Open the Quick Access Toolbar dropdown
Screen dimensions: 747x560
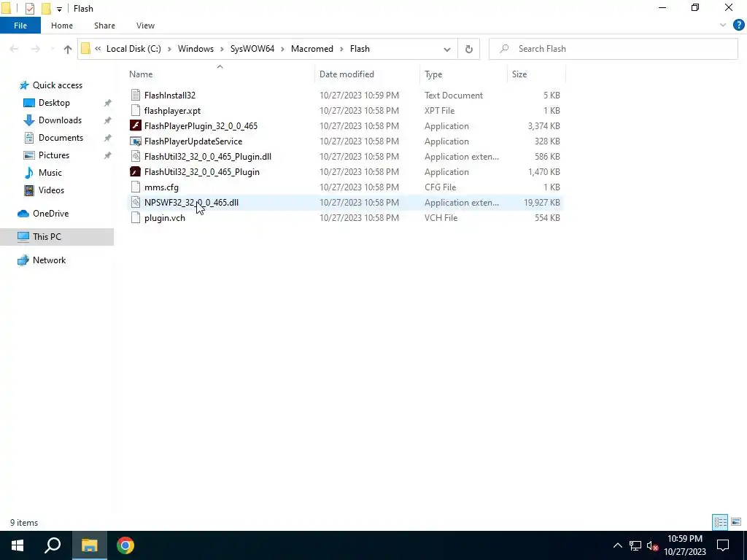coord(59,9)
